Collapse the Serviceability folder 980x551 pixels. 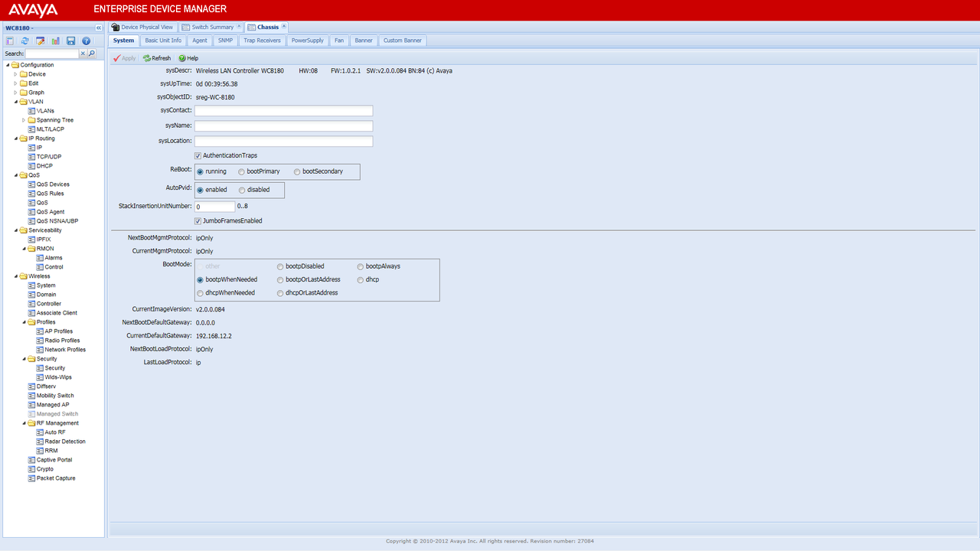15,230
